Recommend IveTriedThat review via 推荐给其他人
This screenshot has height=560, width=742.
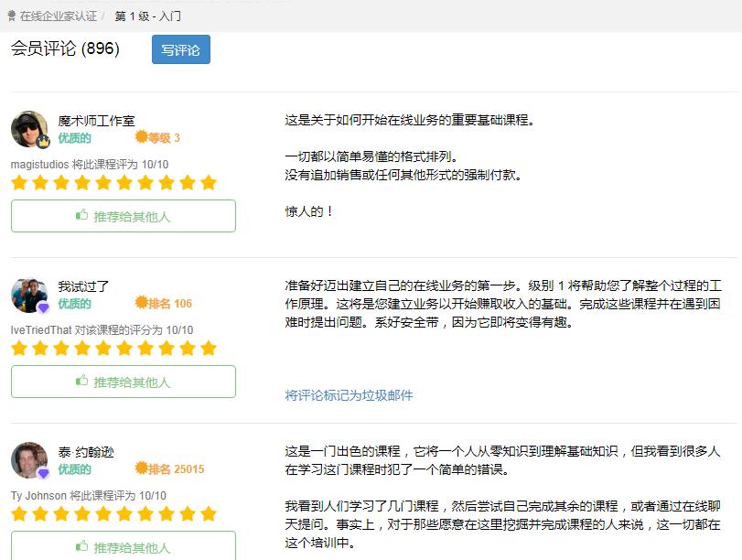pos(124,382)
